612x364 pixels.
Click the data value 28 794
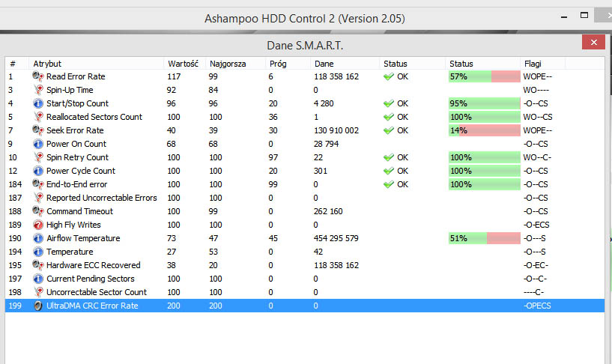point(326,144)
